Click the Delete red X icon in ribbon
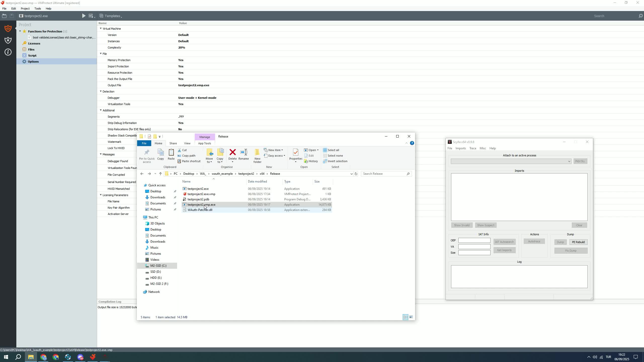This screenshot has width=644, height=362. 232,152
